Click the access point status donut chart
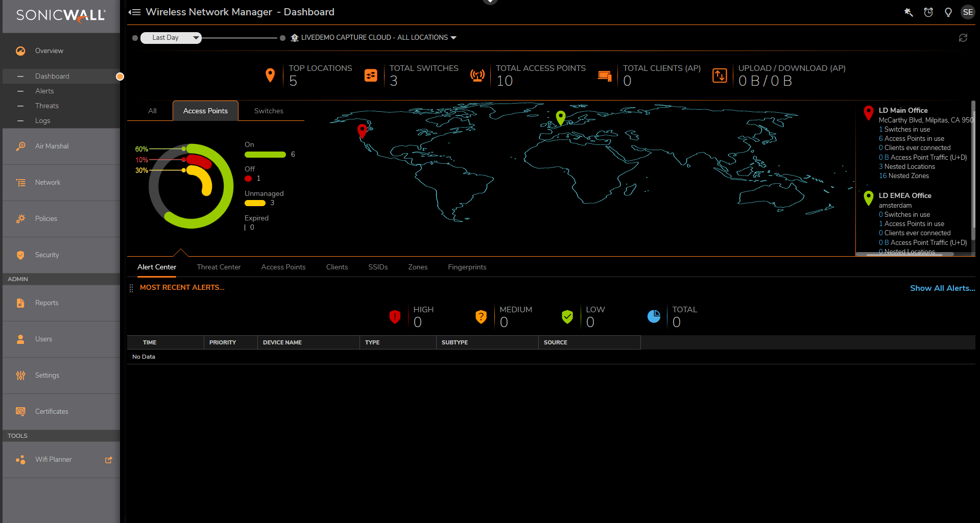Image resolution: width=980 pixels, height=523 pixels. coord(190,186)
